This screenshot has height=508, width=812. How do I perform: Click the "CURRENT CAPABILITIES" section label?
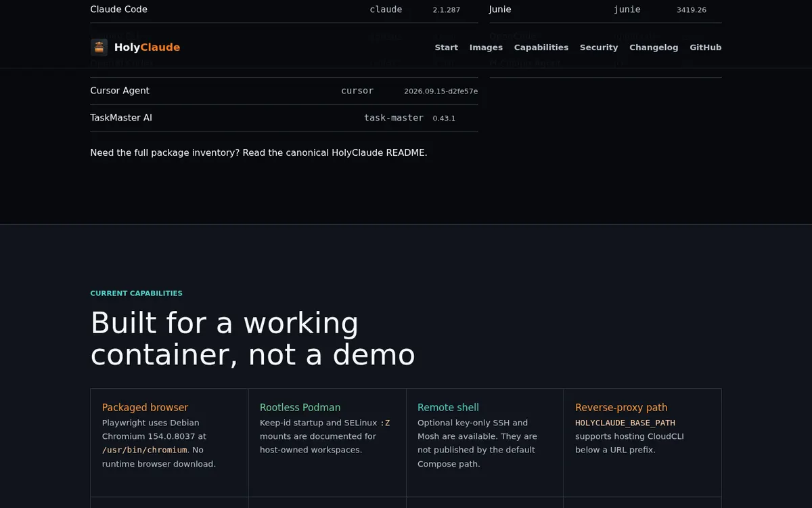pyautogui.click(x=136, y=293)
